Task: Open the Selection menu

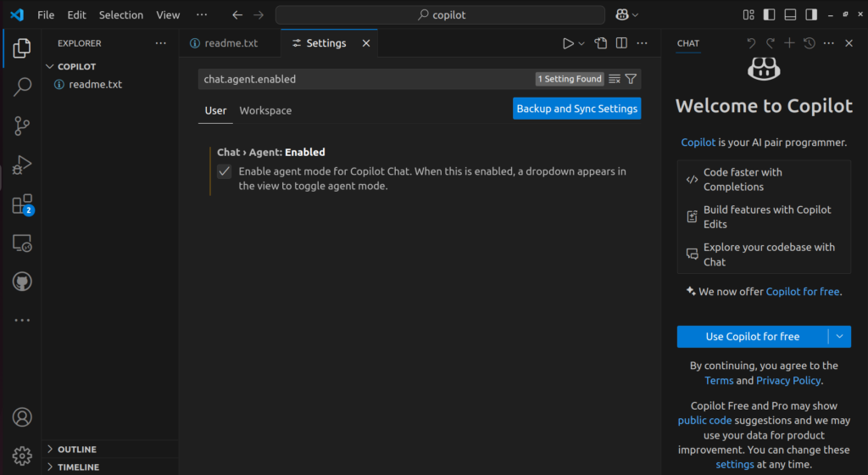Action: pos(120,15)
